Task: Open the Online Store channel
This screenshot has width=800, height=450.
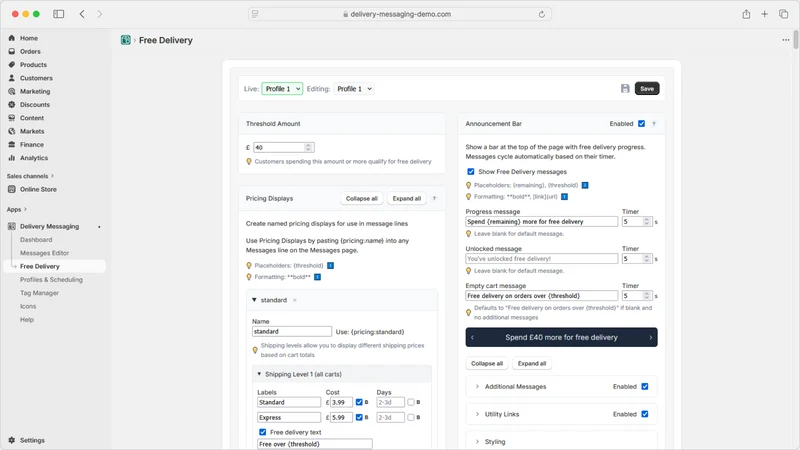Action: (x=38, y=189)
